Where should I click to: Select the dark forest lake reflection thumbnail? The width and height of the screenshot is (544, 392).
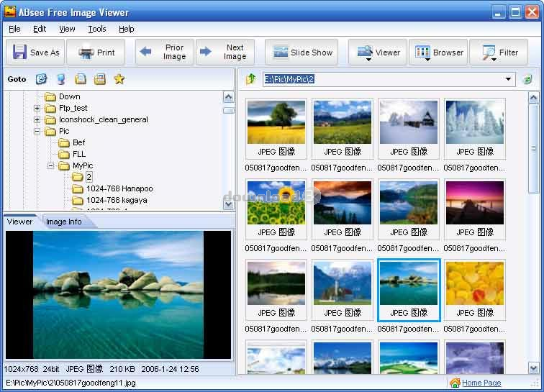[x=276, y=283]
